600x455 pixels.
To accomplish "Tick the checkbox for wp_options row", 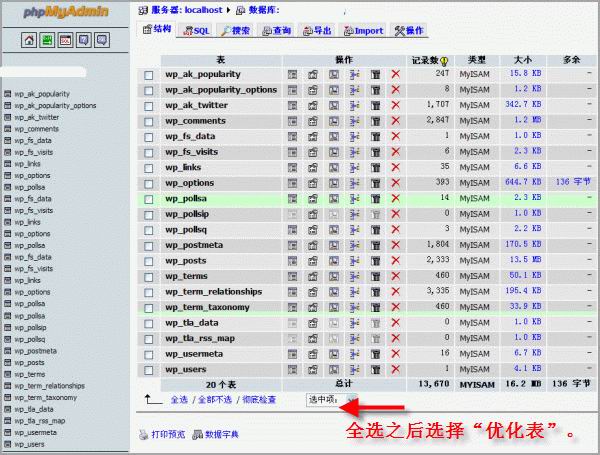I will coord(148,184).
